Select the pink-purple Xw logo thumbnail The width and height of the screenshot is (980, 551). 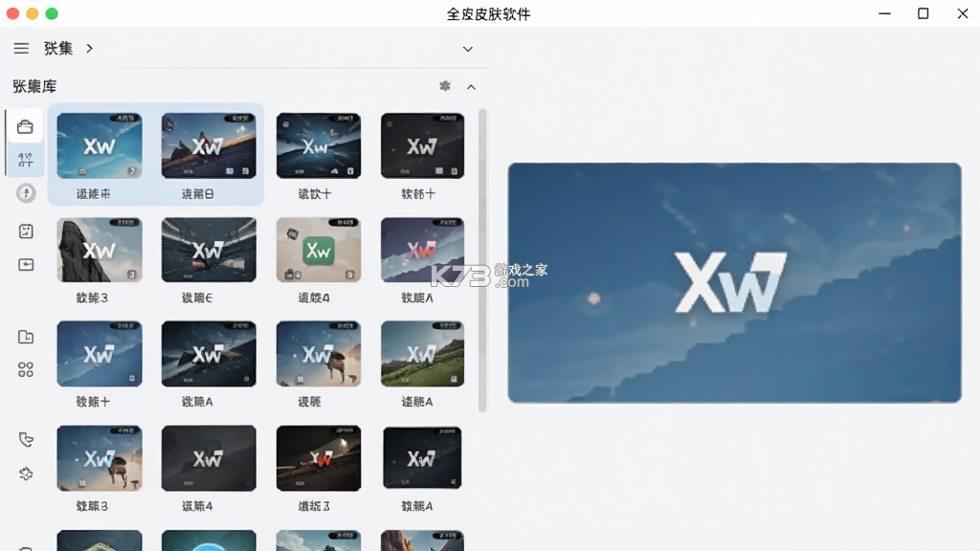click(422, 250)
